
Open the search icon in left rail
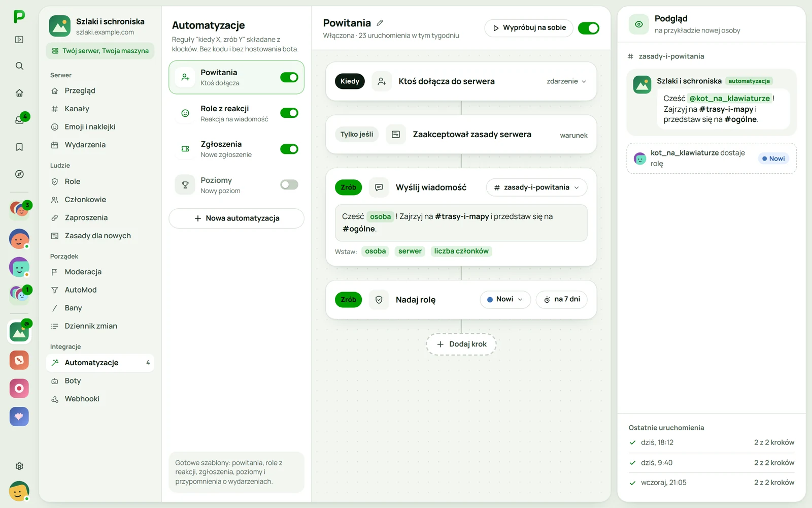click(19, 66)
